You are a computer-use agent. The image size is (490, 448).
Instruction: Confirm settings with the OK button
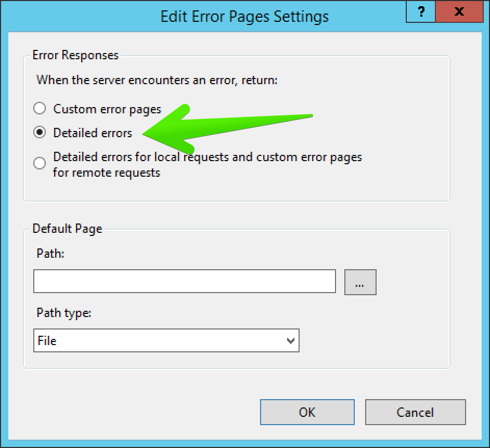[307, 412]
